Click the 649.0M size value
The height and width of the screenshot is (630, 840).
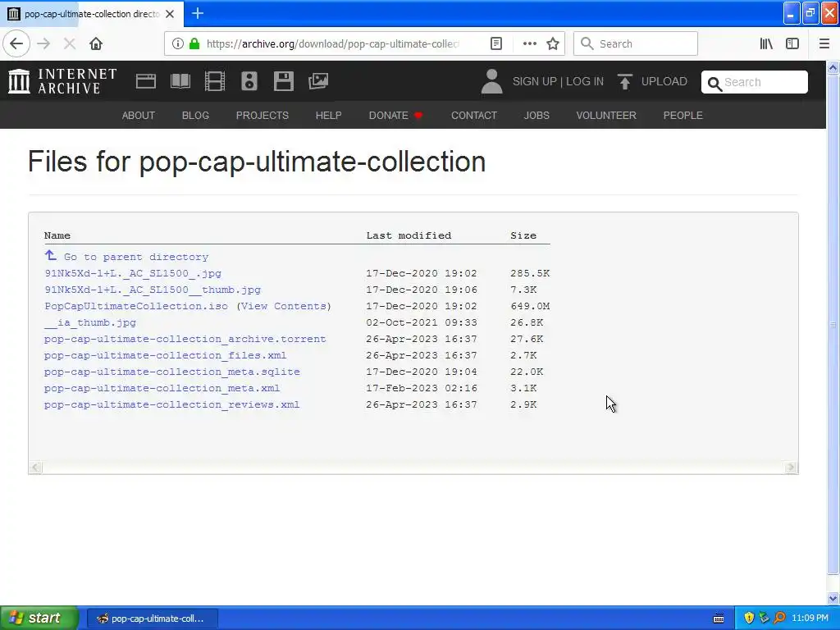coord(530,306)
